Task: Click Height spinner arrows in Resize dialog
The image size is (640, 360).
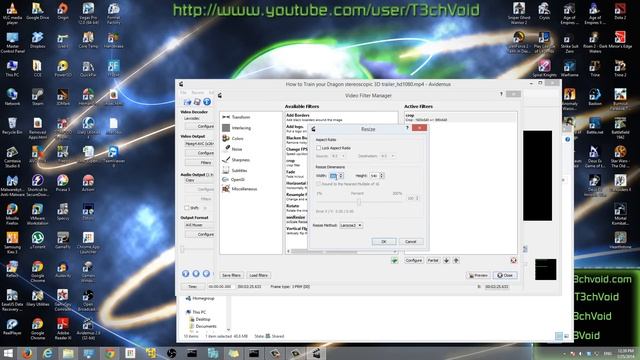Action: pos(382,176)
